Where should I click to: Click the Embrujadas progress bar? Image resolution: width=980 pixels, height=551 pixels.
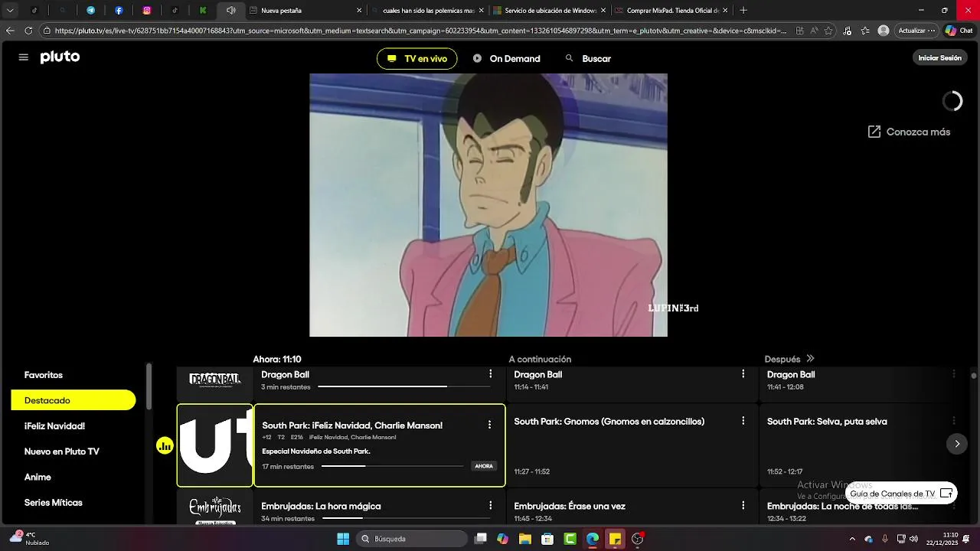(407, 518)
